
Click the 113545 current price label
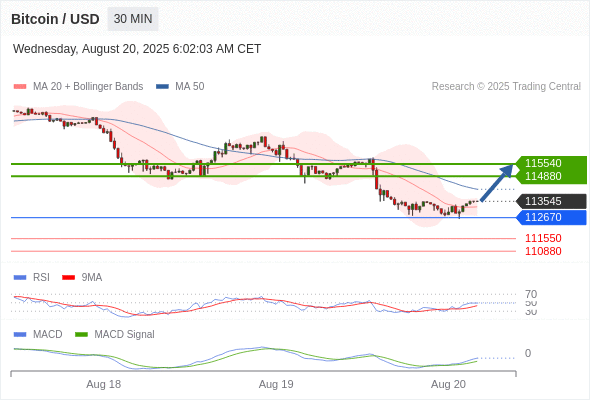pyautogui.click(x=551, y=201)
